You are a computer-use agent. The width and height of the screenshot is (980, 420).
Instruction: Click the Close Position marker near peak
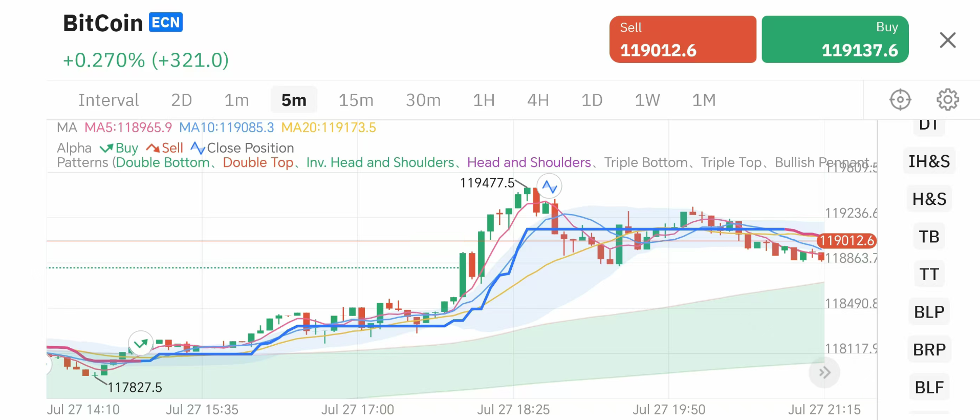click(x=549, y=186)
